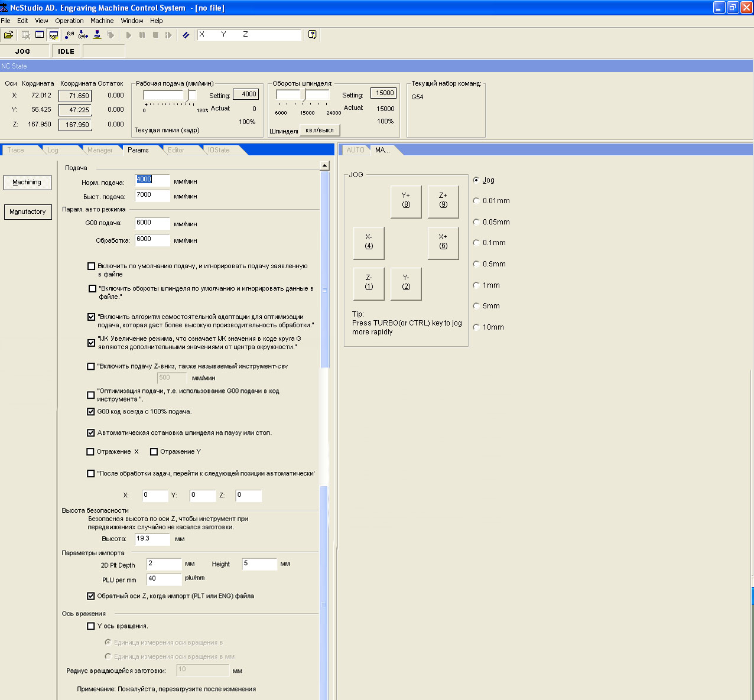Click the Норм. подача input field

pyautogui.click(x=152, y=180)
